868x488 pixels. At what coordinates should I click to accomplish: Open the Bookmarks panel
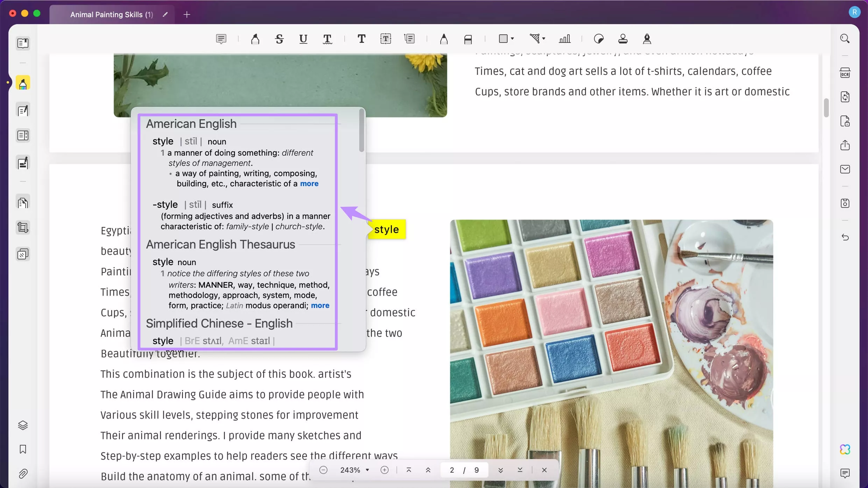[x=23, y=449]
